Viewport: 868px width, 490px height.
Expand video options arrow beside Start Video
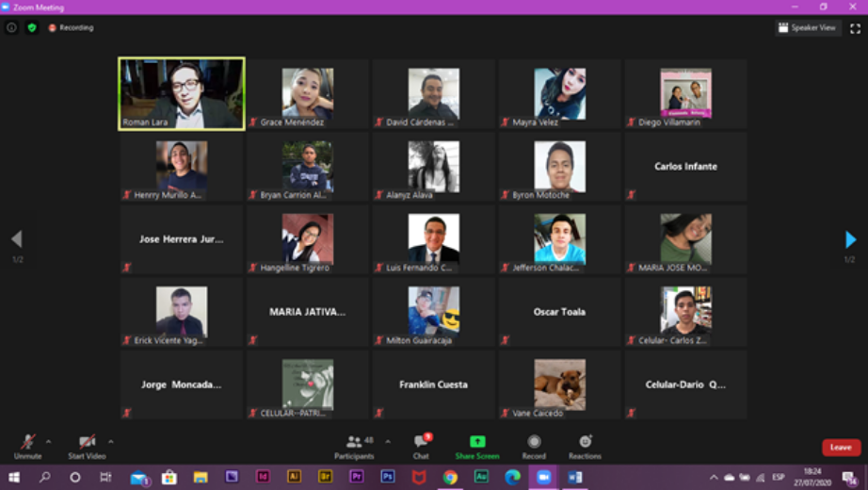pyautogui.click(x=111, y=442)
